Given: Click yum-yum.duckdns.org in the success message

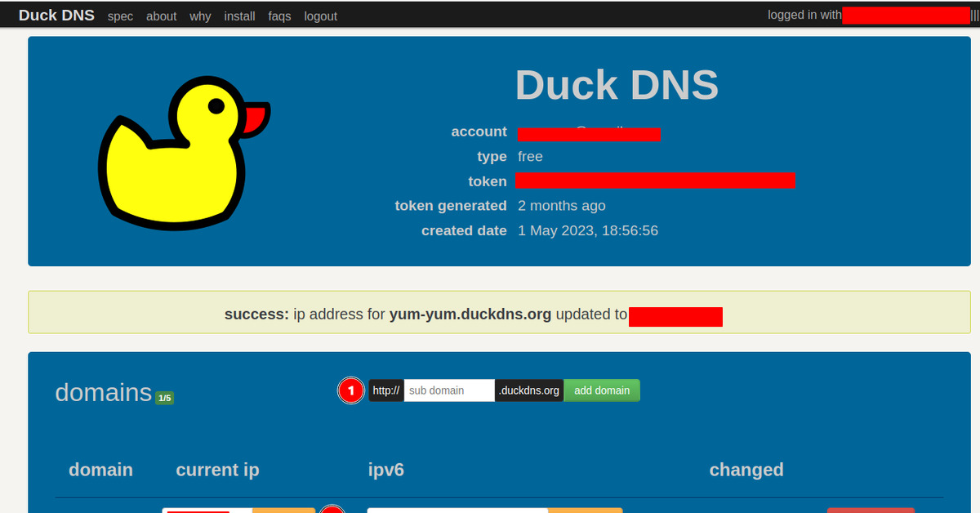Looking at the screenshot, I should click(470, 314).
